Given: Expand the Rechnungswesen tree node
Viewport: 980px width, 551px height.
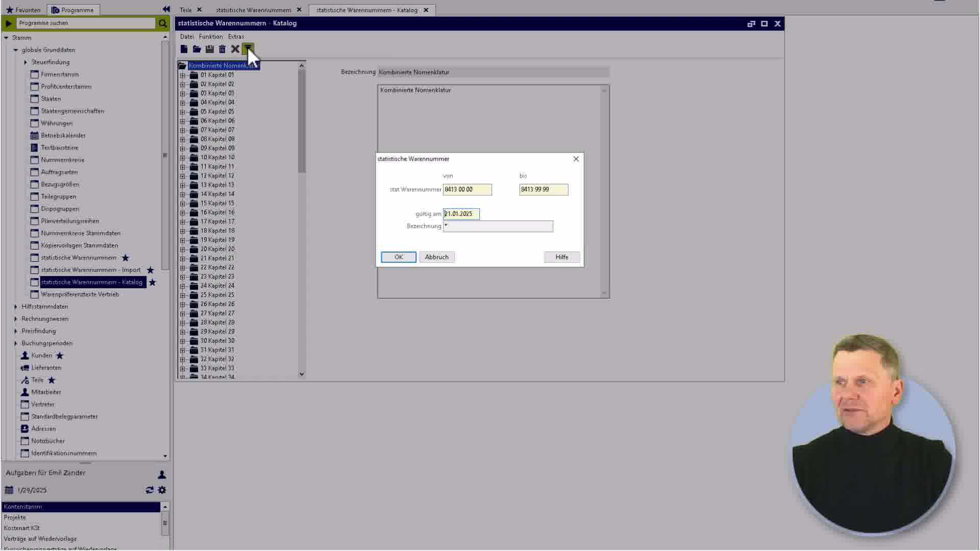Looking at the screenshot, I should [15, 319].
